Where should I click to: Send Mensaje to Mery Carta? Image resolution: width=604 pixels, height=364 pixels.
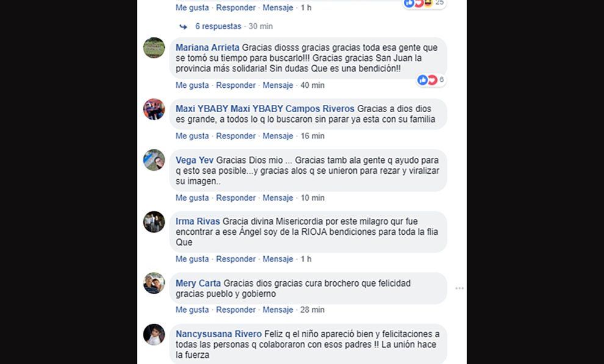[278, 310]
